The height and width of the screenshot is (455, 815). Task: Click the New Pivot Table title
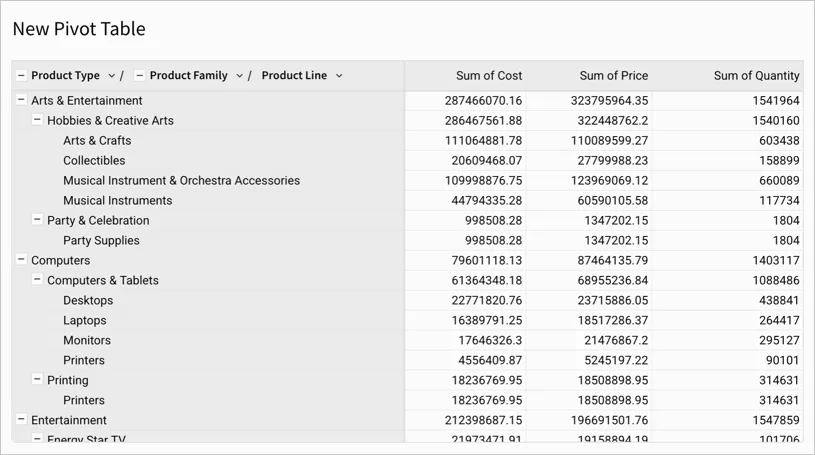click(x=79, y=29)
